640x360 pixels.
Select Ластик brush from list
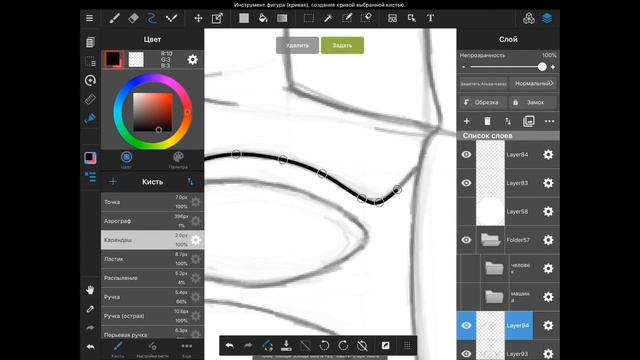[x=152, y=259]
